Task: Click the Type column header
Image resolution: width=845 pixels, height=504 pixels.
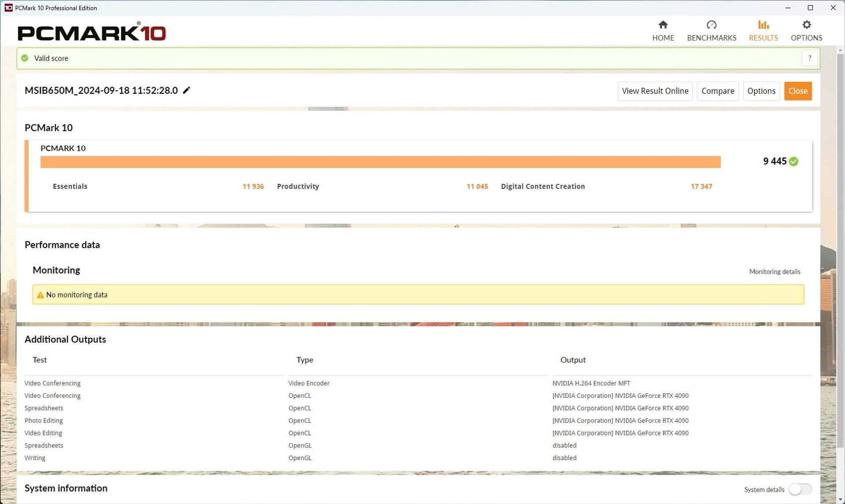Action: pyautogui.click(x=305, y=360)
